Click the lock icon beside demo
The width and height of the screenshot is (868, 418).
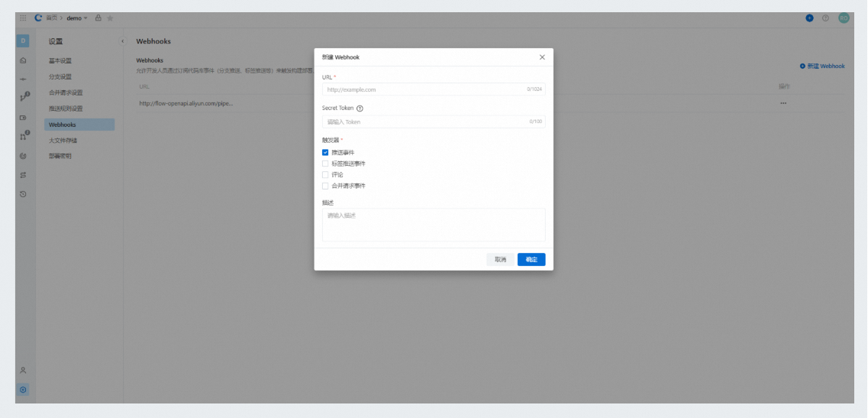pos(98,18)
